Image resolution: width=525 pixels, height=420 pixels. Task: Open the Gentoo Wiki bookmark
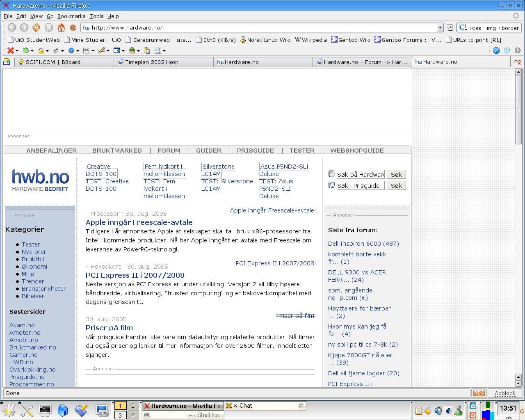(x=351, y=40)
